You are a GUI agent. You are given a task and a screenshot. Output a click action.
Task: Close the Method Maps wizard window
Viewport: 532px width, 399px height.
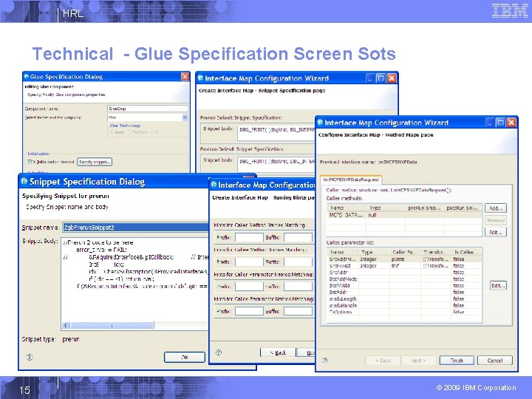coord(511,123)
